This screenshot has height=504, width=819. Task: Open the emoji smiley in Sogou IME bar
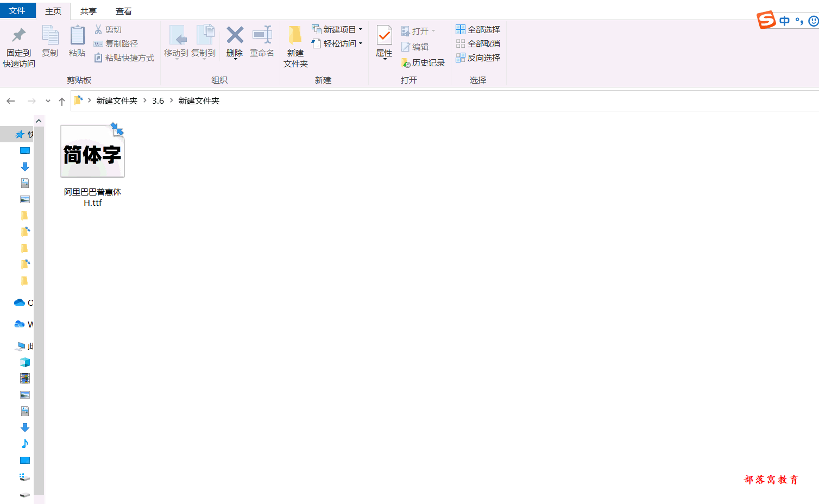pos(813,21)
